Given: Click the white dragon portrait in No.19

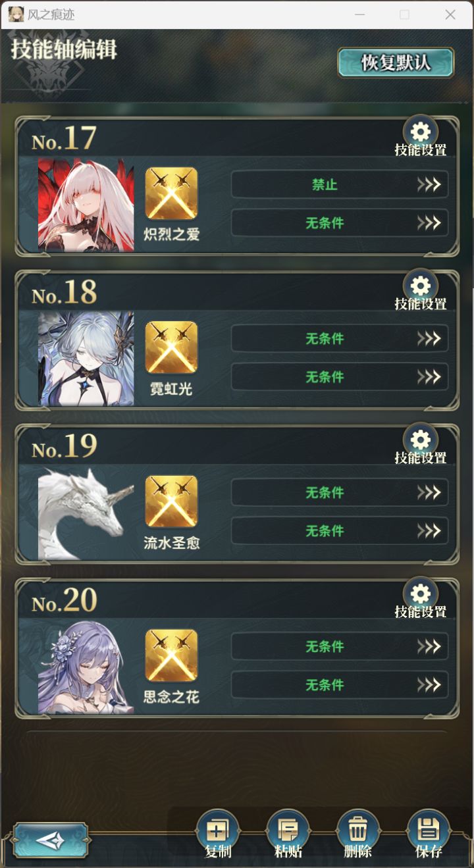Looking at the screenshot, I should coord(86,513).
